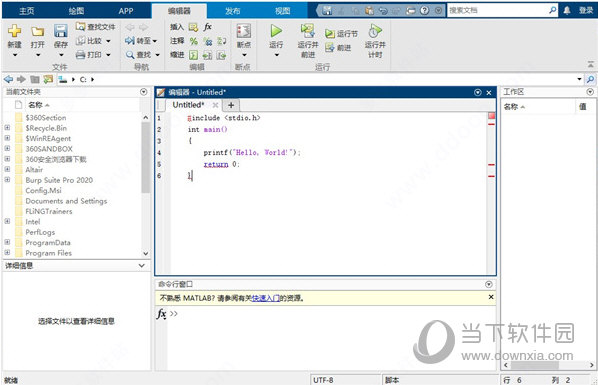Open the Command Window panel actions menu

coord(489,284)
